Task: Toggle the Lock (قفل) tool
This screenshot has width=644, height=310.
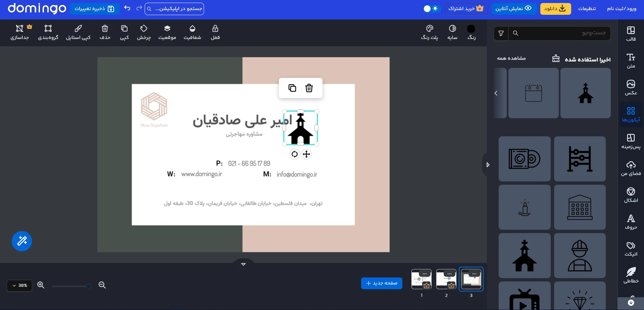Action: click(x=215, y=32)
